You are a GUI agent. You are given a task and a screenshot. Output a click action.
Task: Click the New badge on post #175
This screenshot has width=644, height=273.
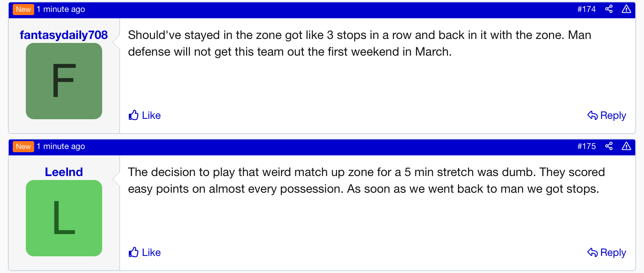click(x=23, y=146)
